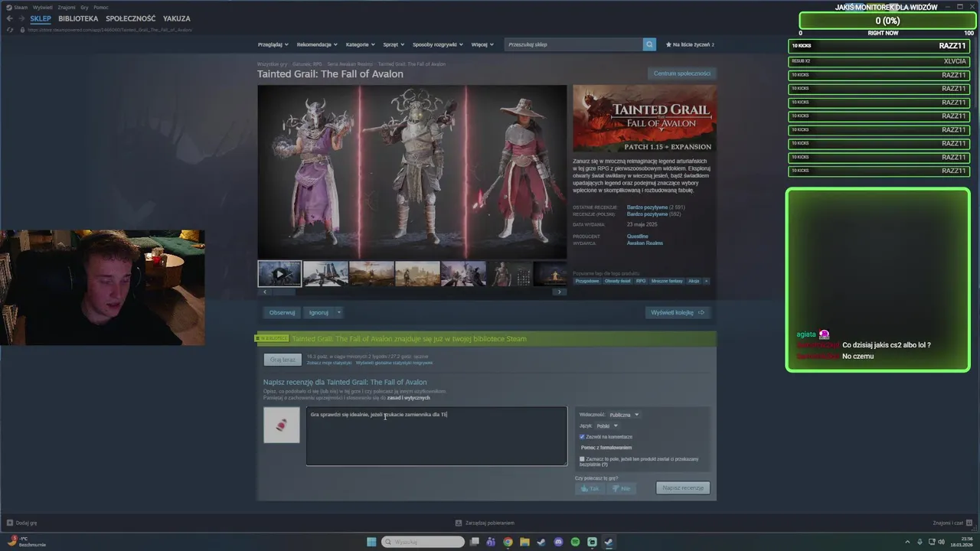Expand Przeglądaj store menu

273,44
